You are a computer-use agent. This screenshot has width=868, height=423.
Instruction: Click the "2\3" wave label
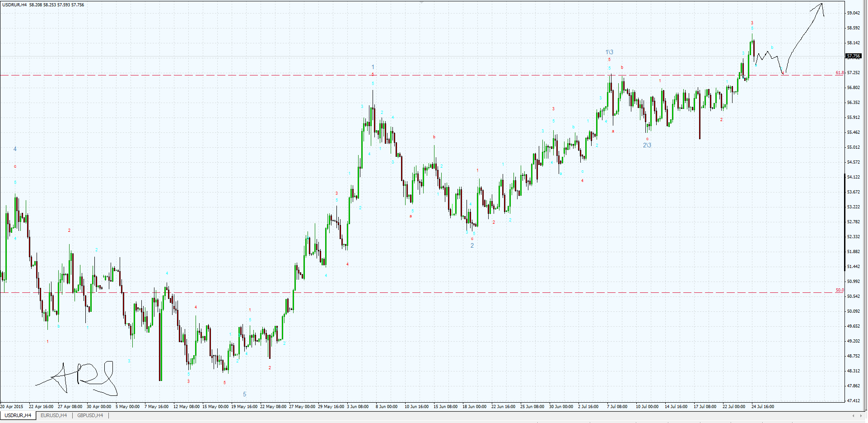(647, 145)
